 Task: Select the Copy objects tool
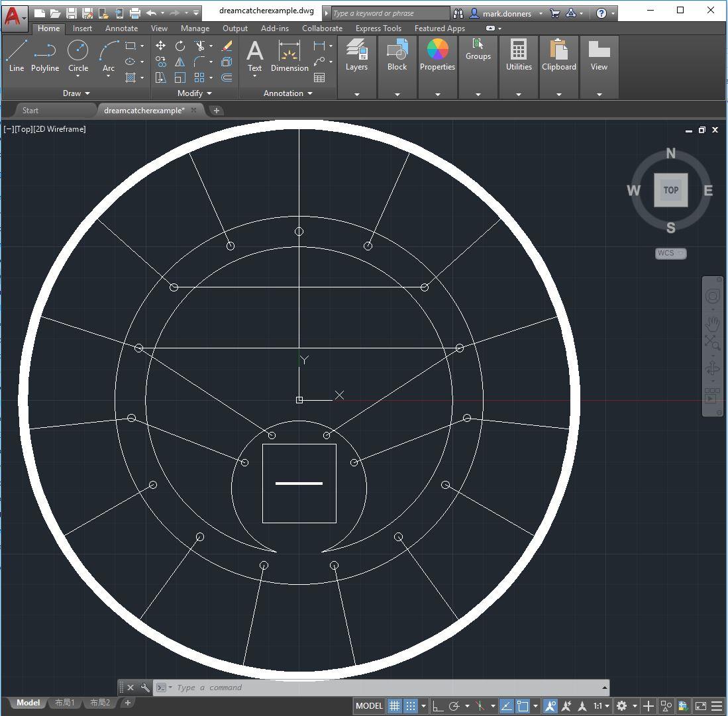pos(161,62)
